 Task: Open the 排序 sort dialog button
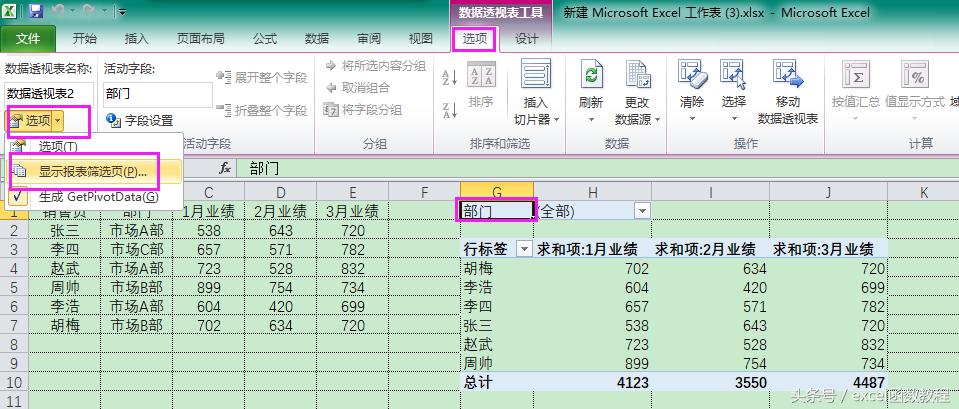click(x=481, y=86)
